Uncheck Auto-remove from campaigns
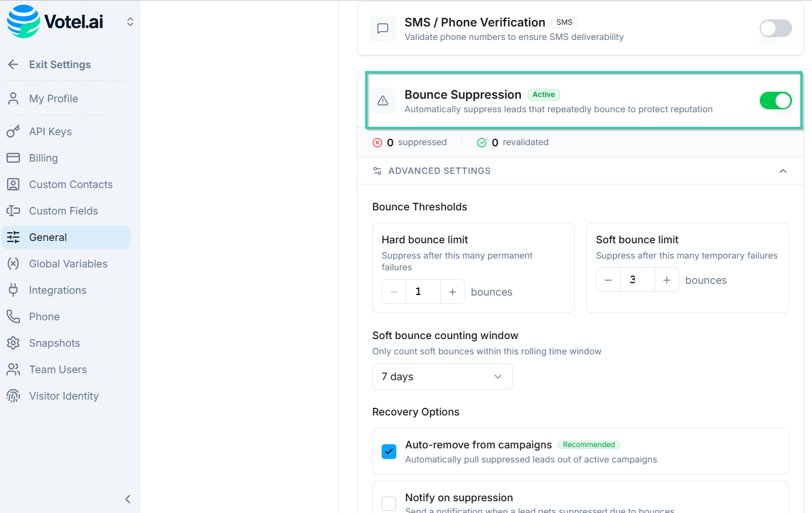The width and height of the screenshot is (812, 513). [x=389, y=451]
